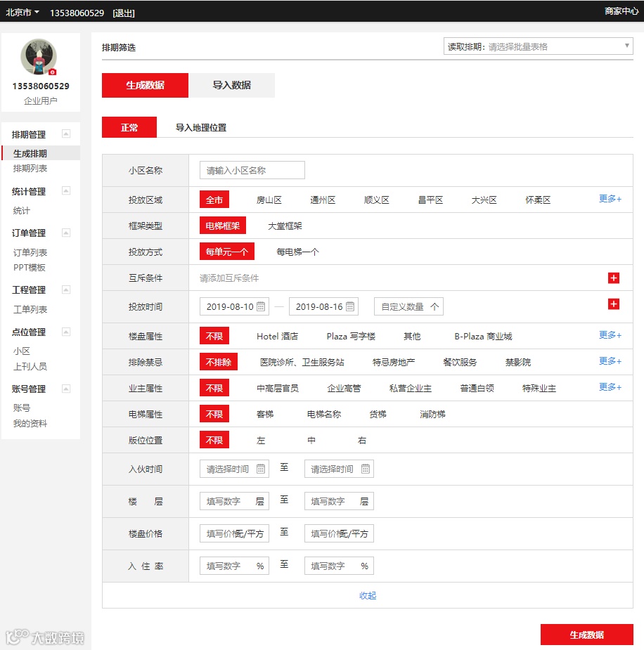The height and width of the screenshot is (650, 644).
Task: Focus the 自定义数量 quantity field
Action: [x=408, y=306]
